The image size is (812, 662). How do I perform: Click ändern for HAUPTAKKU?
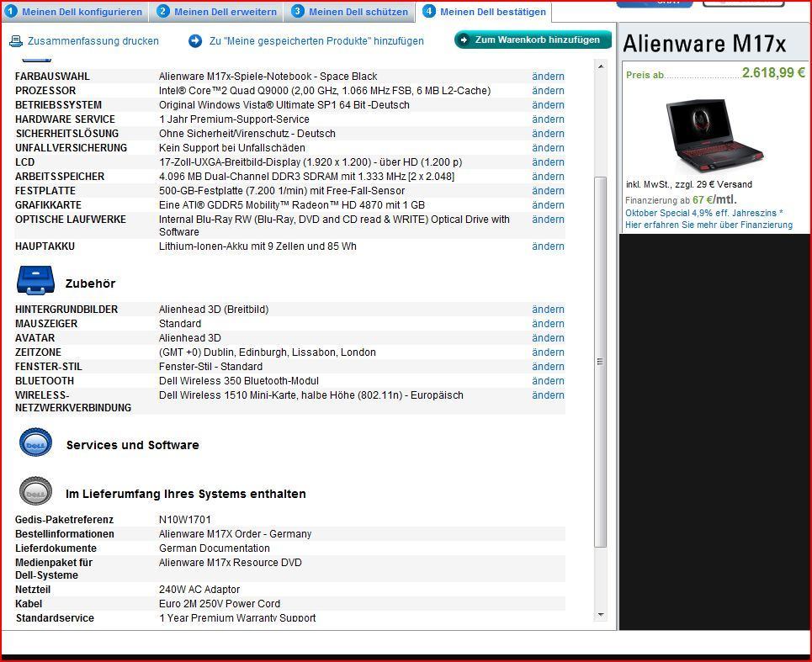548,246
